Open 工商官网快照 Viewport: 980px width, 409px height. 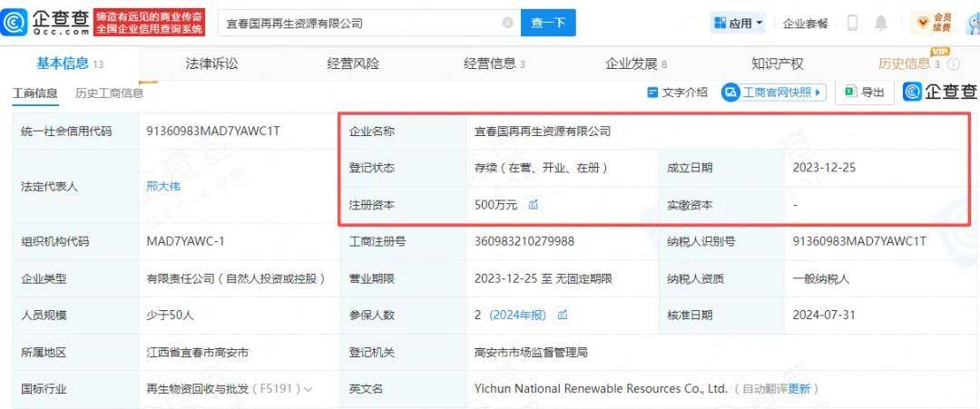(774, 93)
